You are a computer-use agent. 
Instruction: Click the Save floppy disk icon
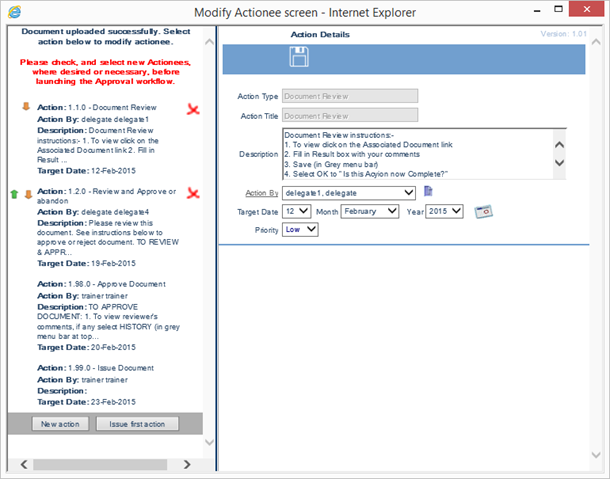pos(299,57)
